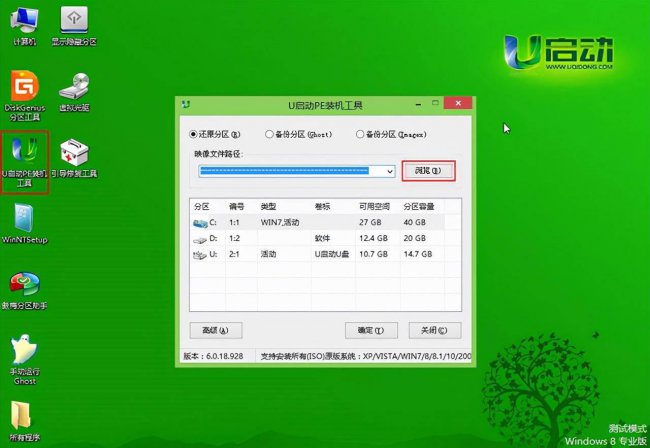The width and height of the screenshot is (650, 448).
Task: Click the 1:2 number cell
Action: point(234,238)
